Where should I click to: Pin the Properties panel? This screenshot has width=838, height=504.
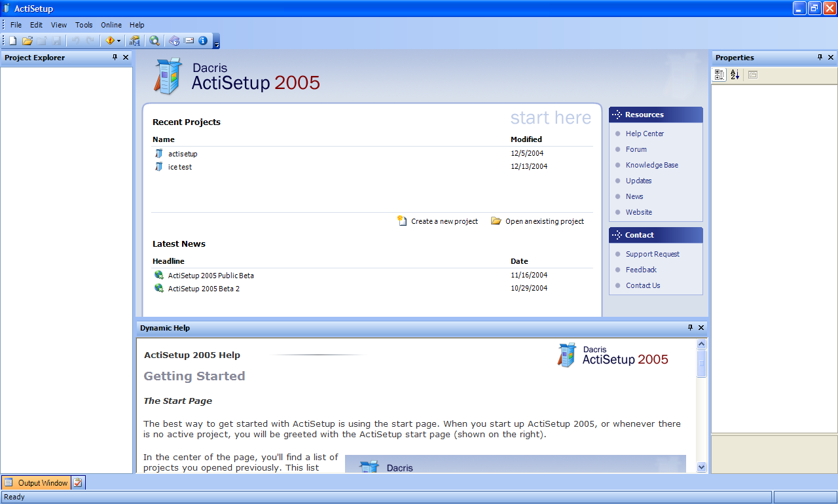coord(820,58)
